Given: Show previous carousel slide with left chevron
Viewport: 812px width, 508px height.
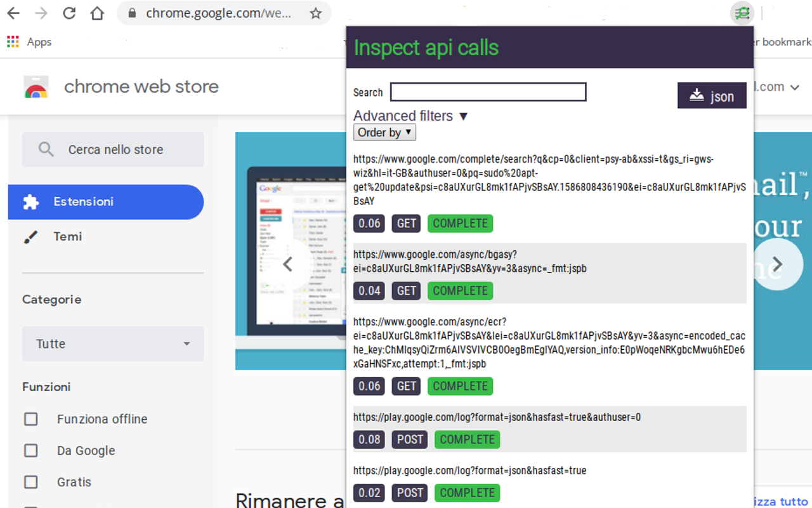Looking at the screenshot, I should tap(287, 264).
